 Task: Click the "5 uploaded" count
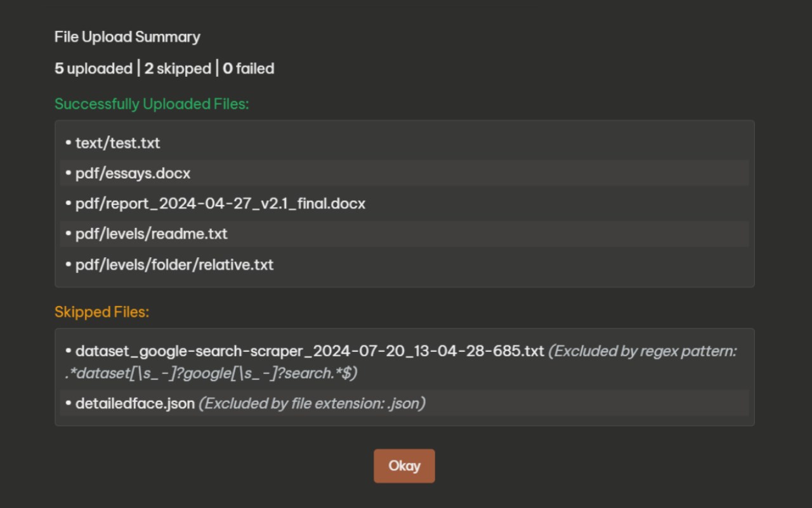click(x=93, y=69)
